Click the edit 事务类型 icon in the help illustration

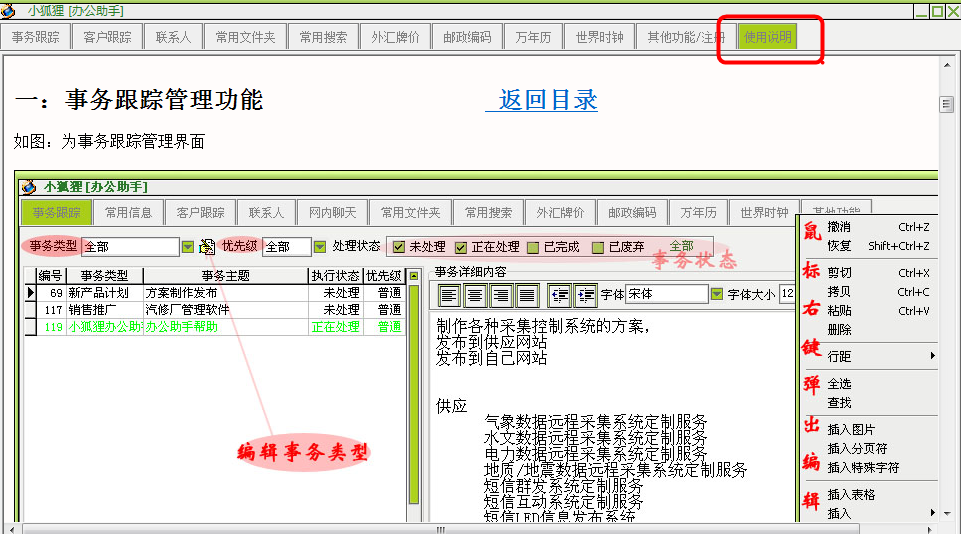(207, 246)
